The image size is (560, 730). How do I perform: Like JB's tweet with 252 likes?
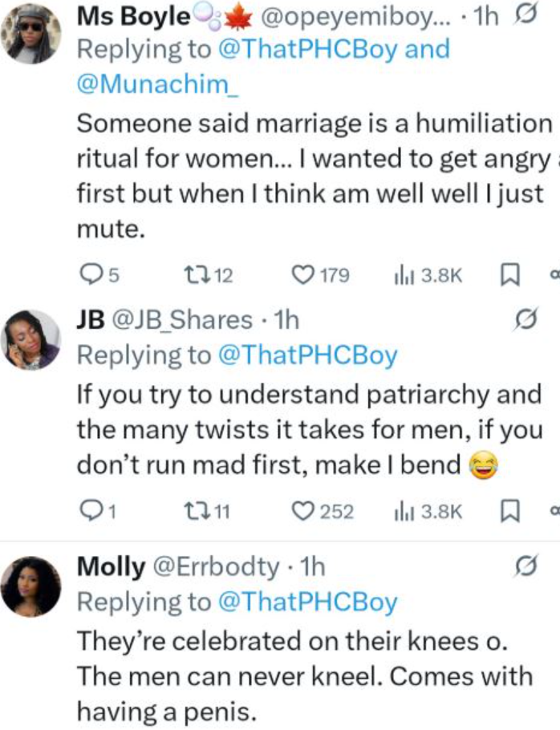(302, 511)
